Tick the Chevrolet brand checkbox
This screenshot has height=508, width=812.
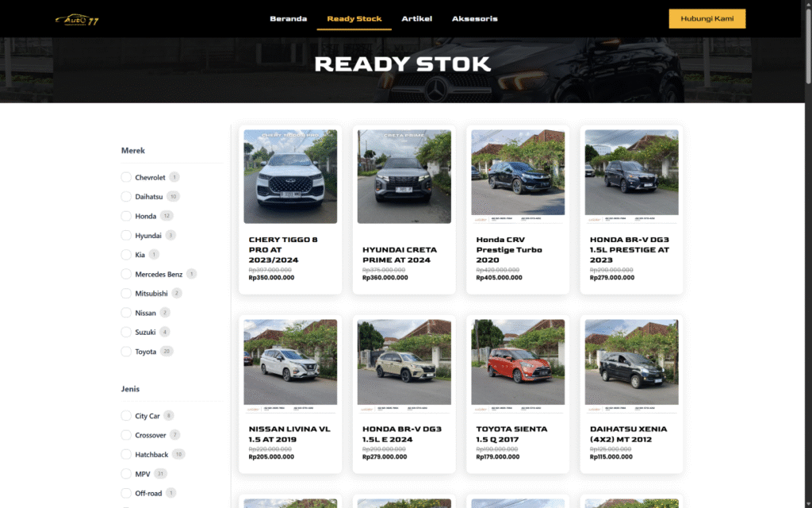point(126,178)
